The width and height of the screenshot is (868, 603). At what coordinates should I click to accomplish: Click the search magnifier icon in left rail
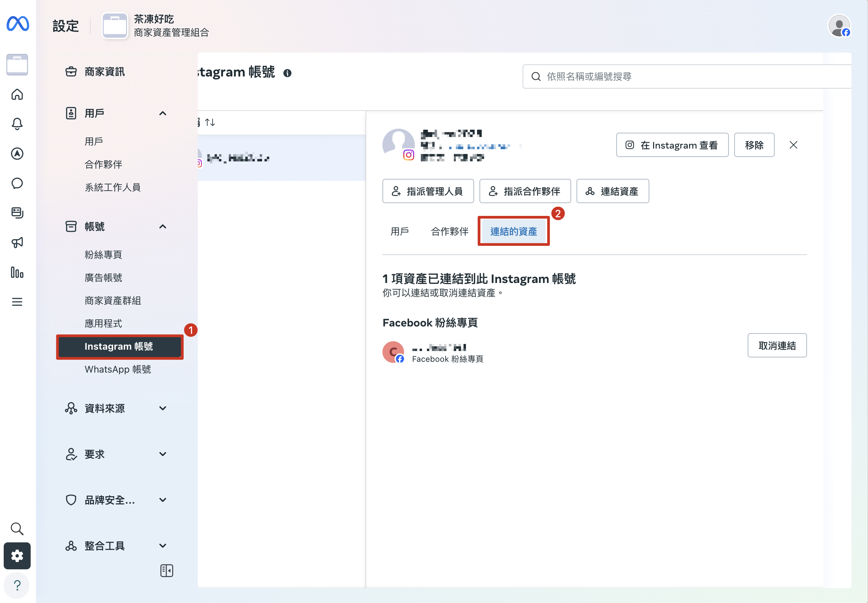(17, 529)
